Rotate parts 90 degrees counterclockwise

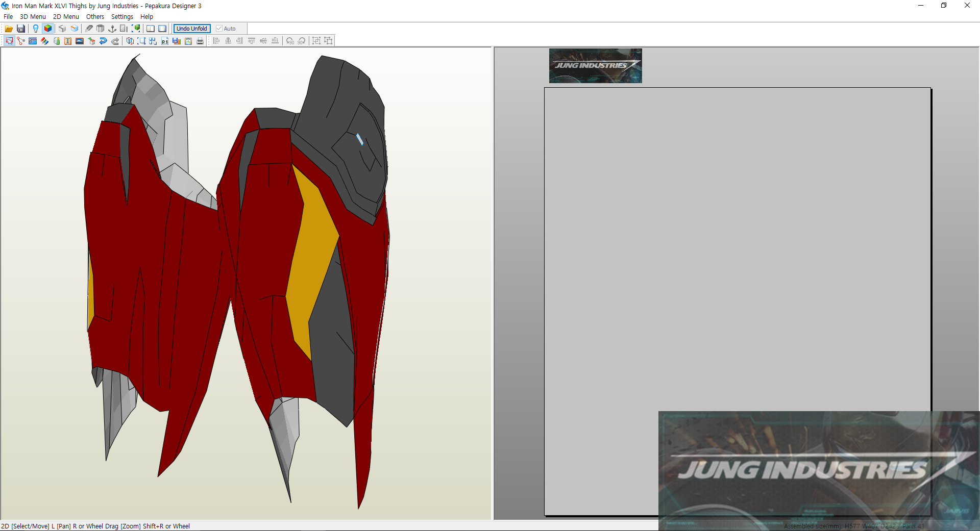pyautogui.click(x=290, y=41)
